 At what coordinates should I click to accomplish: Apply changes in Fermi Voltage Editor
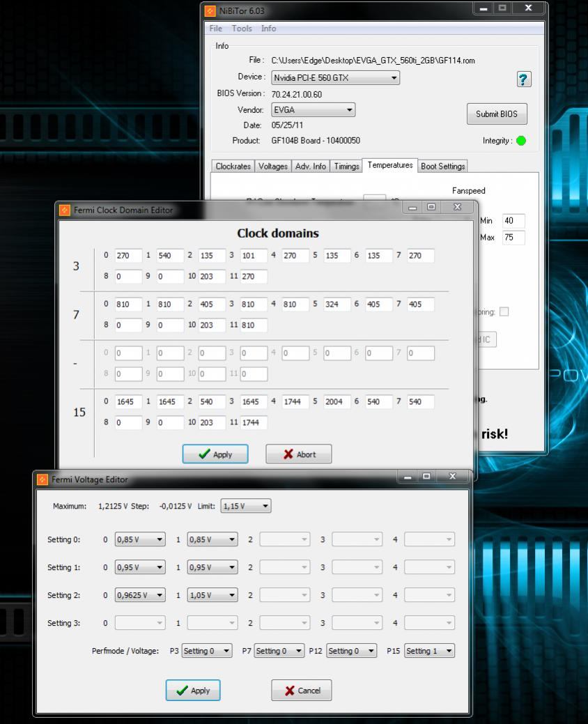pyautogui.click(x=193, y=691)
